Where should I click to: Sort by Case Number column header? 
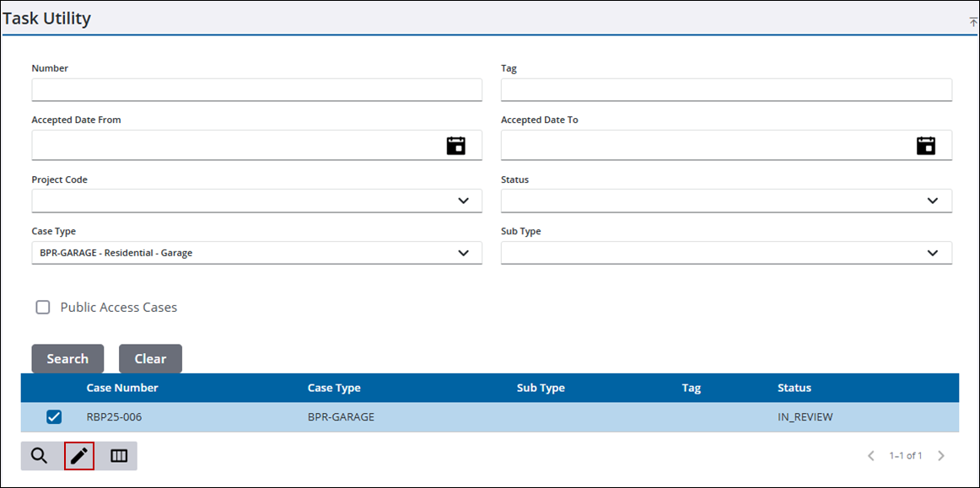click(x=122, y=388)
